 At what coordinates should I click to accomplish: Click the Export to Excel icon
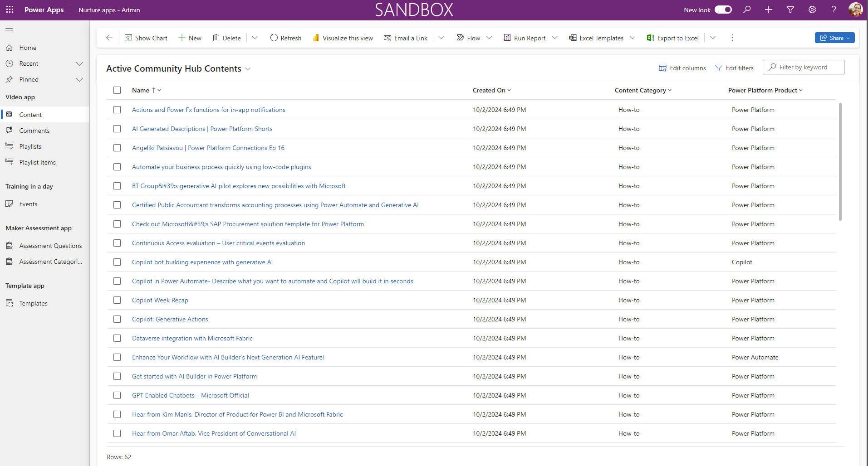651,38
